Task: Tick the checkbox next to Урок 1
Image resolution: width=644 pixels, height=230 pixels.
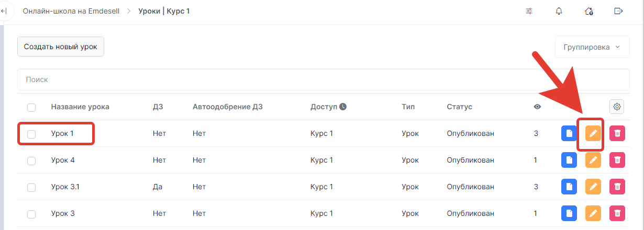Action: 31,134
